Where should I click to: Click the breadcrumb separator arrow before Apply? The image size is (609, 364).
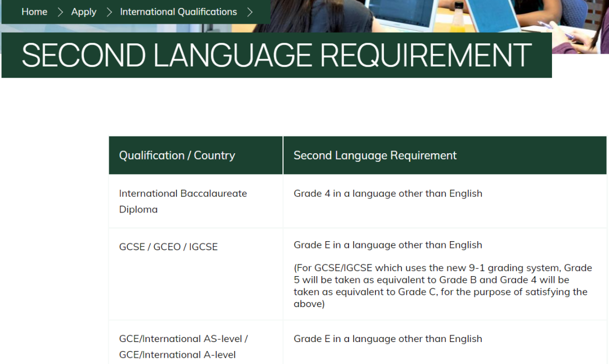60,11
